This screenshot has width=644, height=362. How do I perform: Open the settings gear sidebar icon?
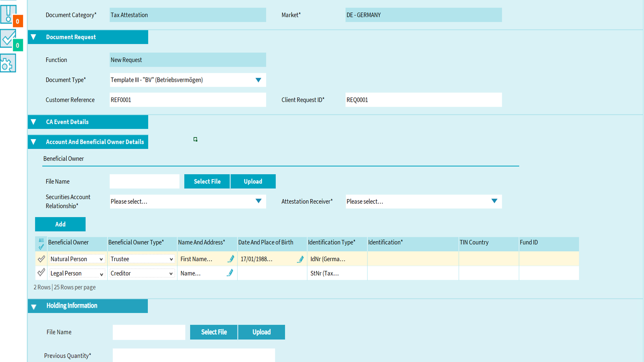(x=8, y=63)
